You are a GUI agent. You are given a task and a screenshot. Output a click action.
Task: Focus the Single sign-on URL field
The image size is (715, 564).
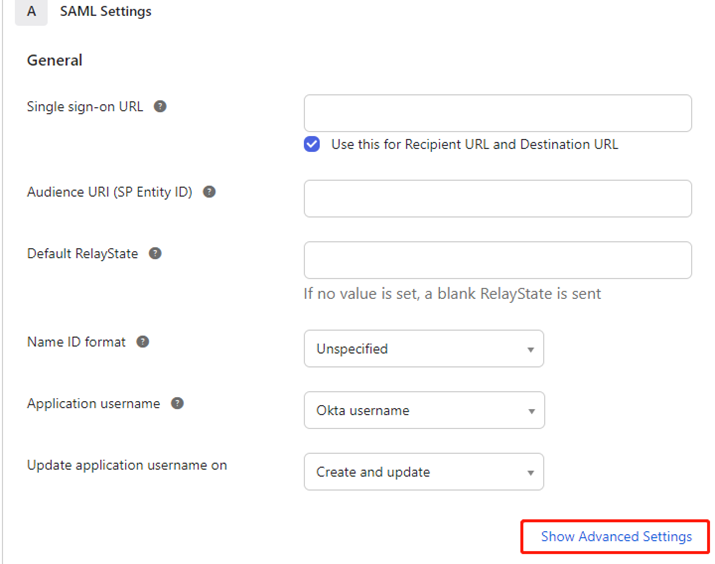497,113
